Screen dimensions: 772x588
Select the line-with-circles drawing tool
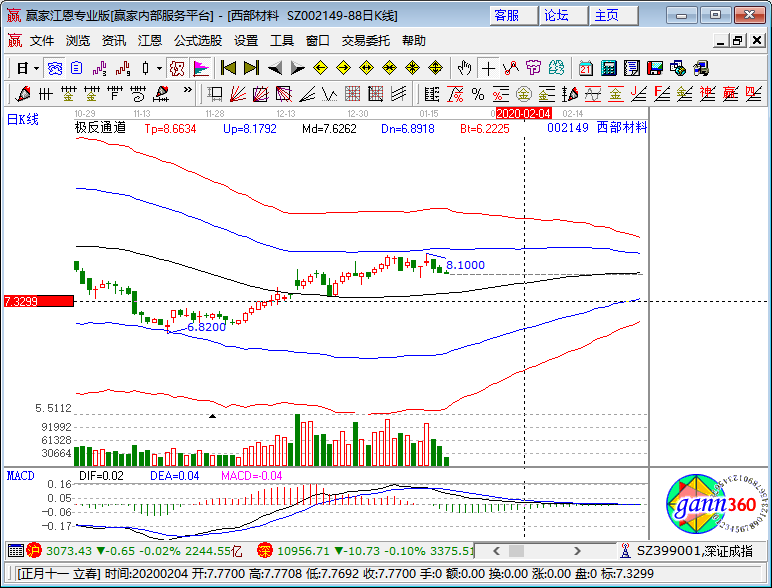point(511,68)
